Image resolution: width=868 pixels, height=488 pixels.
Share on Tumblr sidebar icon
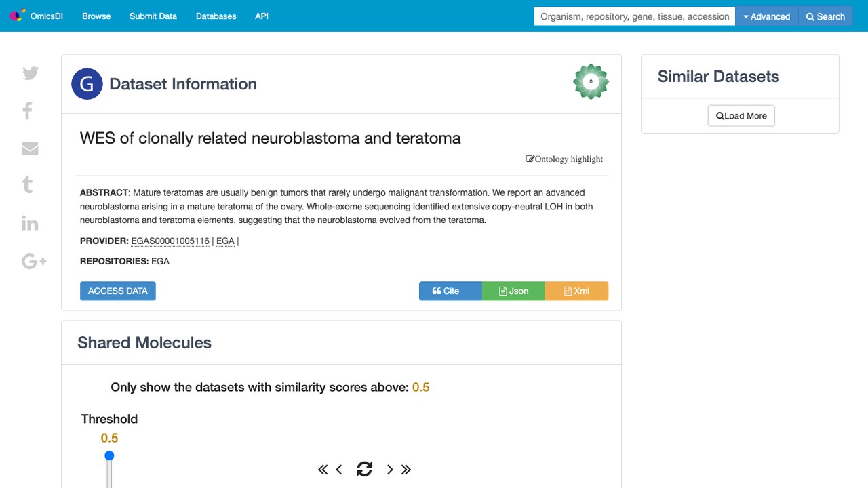point(28,184)
